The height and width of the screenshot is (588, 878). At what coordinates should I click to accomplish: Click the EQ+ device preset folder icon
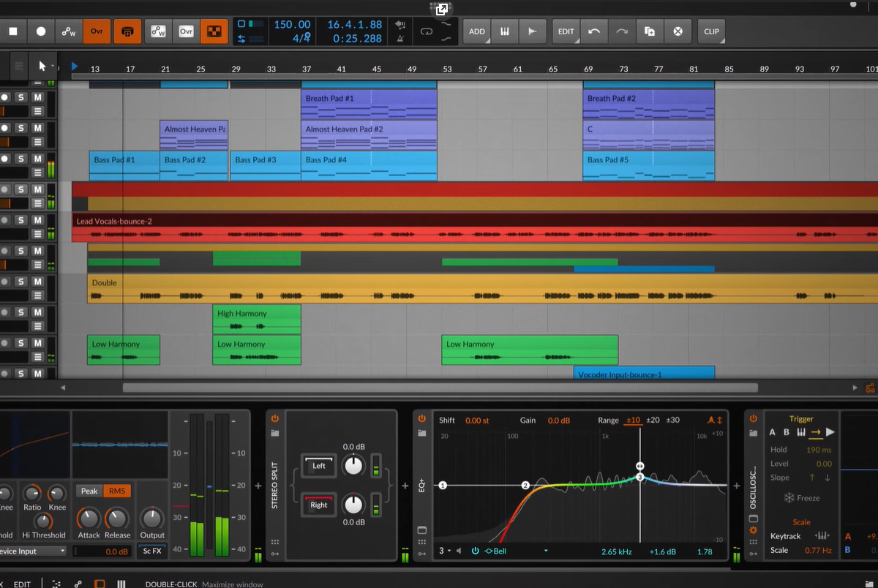(421, 433)
